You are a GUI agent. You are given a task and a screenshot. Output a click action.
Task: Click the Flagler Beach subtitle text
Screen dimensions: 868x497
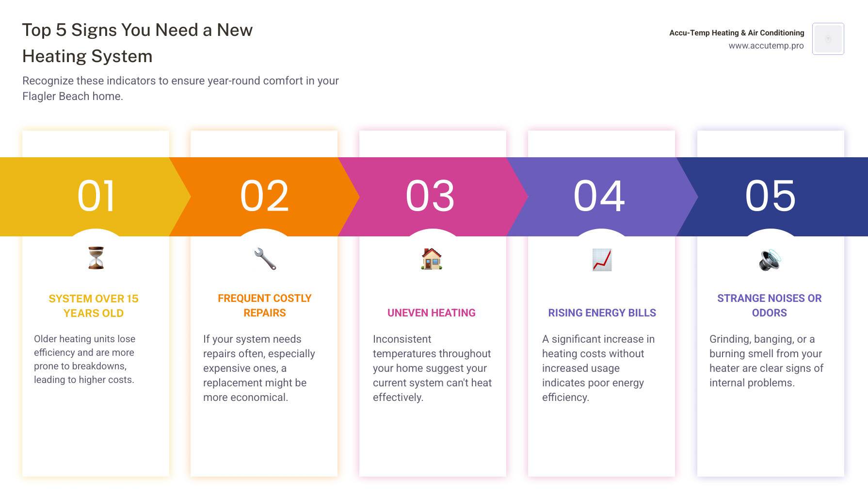coord(180,88)
